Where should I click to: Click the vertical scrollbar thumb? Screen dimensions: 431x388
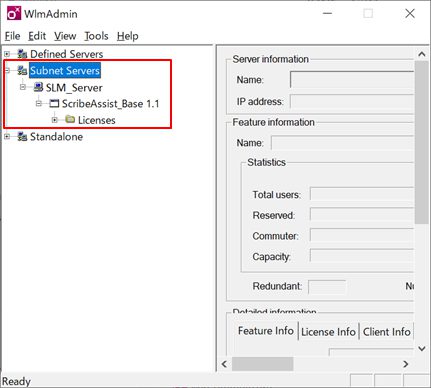[x=422, y=142]
